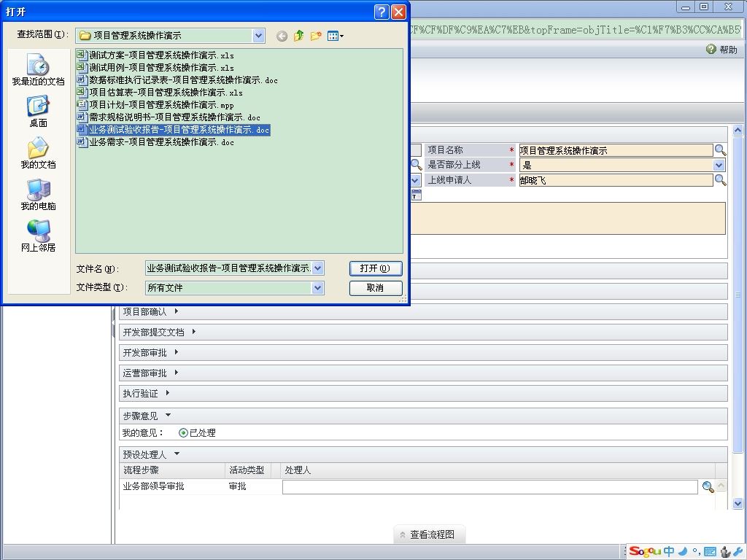Click the 处理人 input for 业务部领导审批
The image size is (747, 560).
click(x=489, y=486)
